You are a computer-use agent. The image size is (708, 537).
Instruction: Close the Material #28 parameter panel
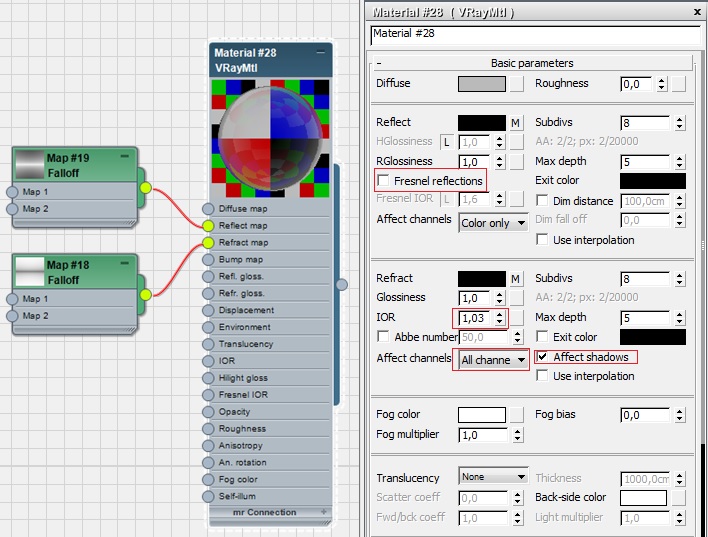point(698,12)
